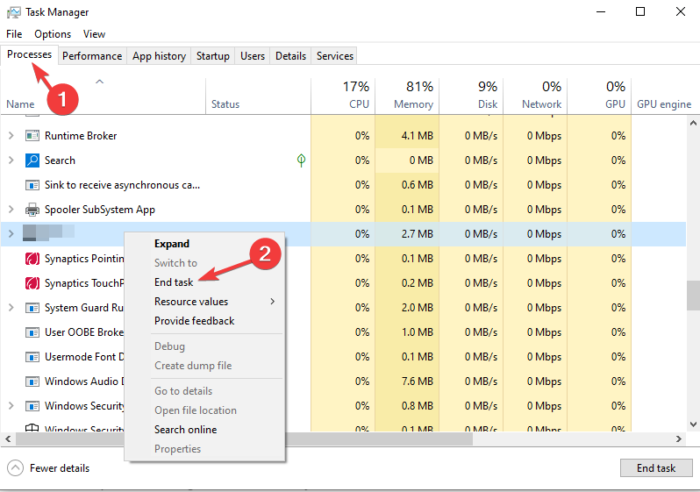Image resolution: width=700 pixels, height=492 pixels.
Task: Click the Search process magnifier icon
Action: (x=32, y=160)
